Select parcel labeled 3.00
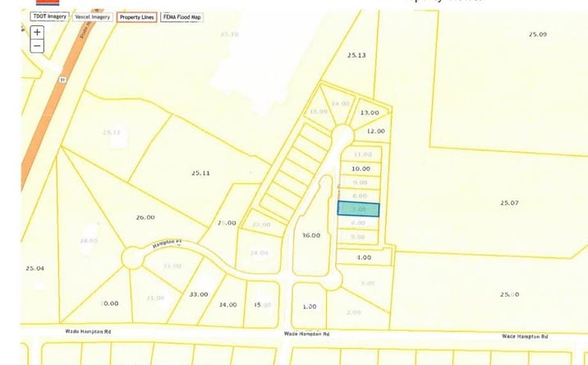588x365 pixels. (368, 283)
